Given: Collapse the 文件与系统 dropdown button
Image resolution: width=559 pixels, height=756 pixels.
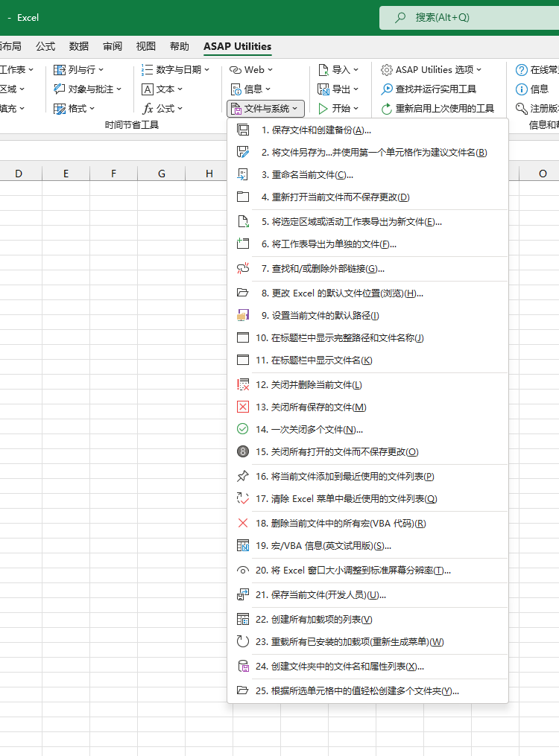Looking at the screenshot, I should [265, 109].
